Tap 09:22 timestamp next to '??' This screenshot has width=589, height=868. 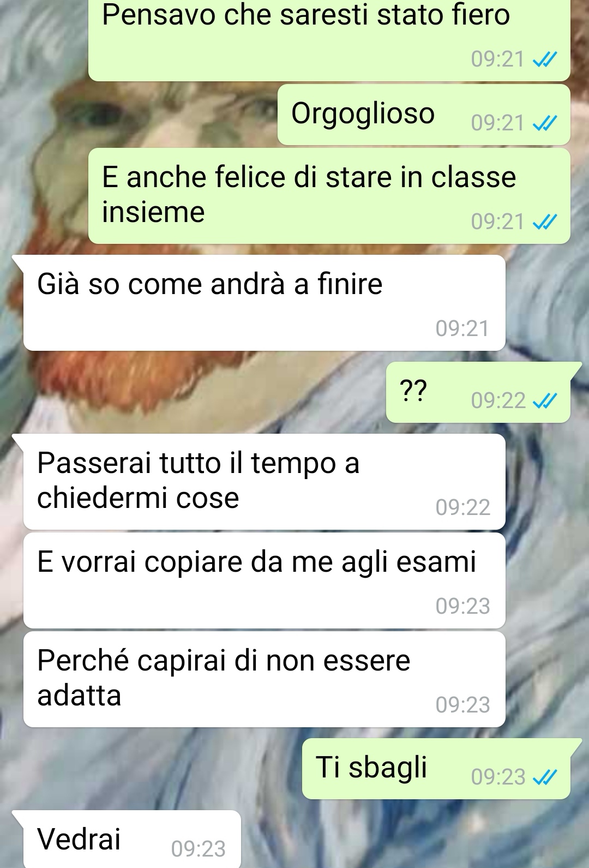click(x=498, y=401)
